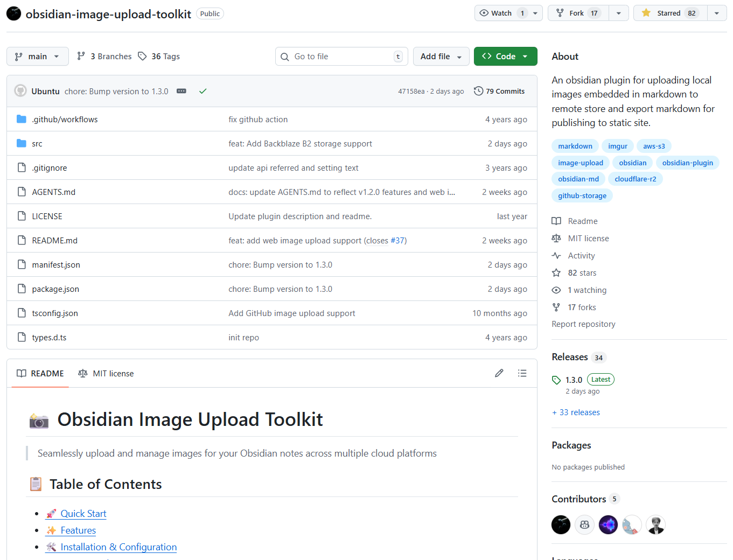Click the green check commit status icon

coord(203,91)
